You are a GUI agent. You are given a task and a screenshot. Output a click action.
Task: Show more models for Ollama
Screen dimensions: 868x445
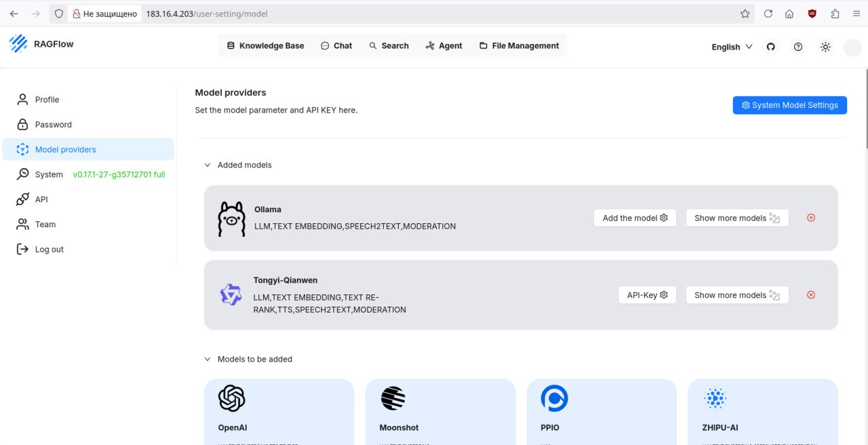pos(737,218)
